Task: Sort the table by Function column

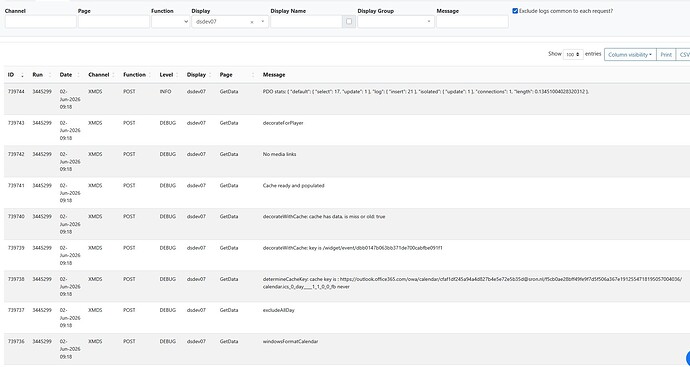Action: 137,75
